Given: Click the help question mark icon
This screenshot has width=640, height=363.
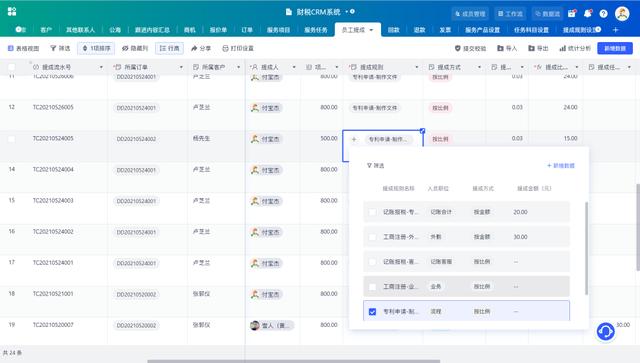Looking at the screenshot, I should coord(603,14).
